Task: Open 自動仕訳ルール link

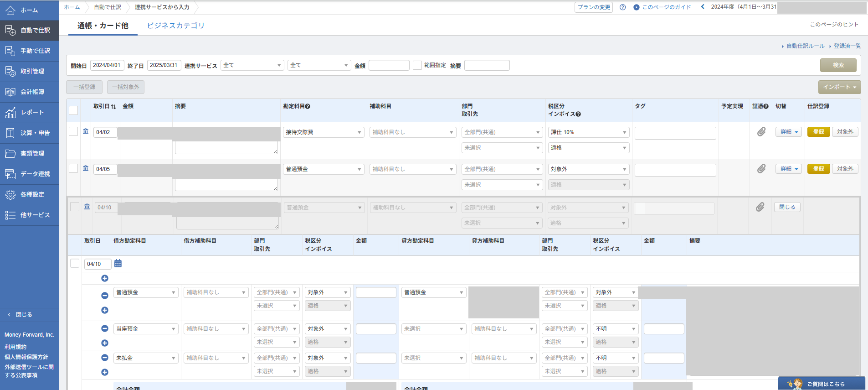Action: tap(805, 46)
